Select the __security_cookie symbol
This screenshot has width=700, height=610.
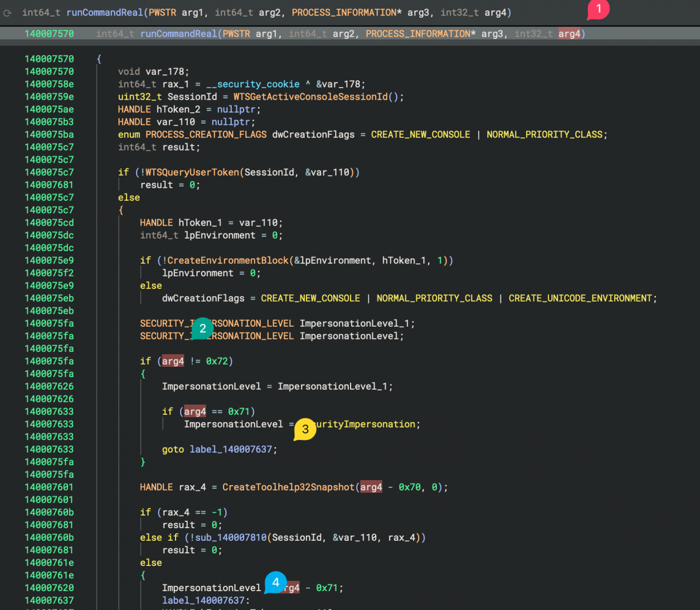[253, 84]
